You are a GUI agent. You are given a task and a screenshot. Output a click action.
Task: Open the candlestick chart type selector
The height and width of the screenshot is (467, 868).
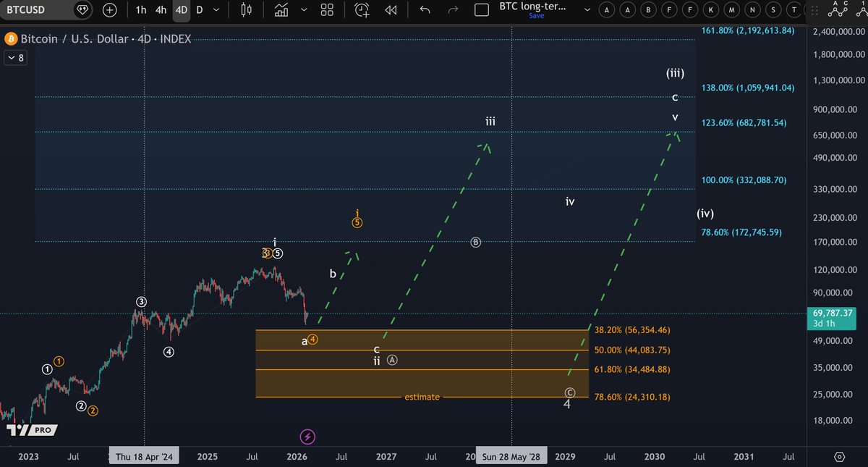(246, 10)
